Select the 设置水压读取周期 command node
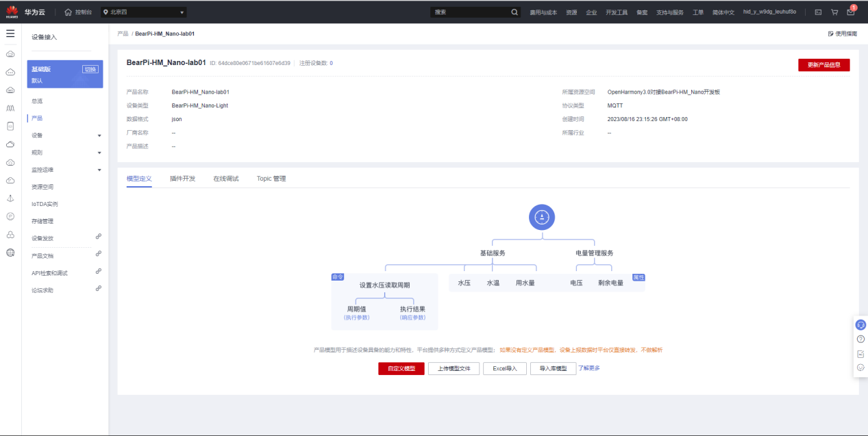The width and height of the screenshot is (868, 436). coord(384,285)
